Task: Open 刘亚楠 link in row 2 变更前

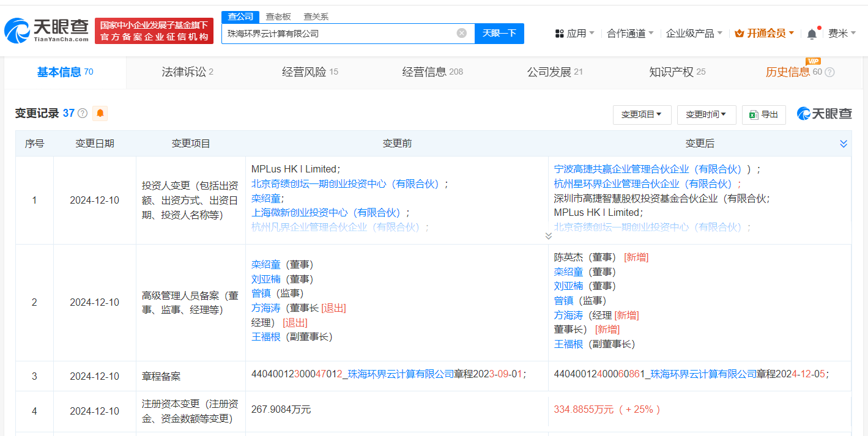Action: pyautogui.click(x=266, y=279)
